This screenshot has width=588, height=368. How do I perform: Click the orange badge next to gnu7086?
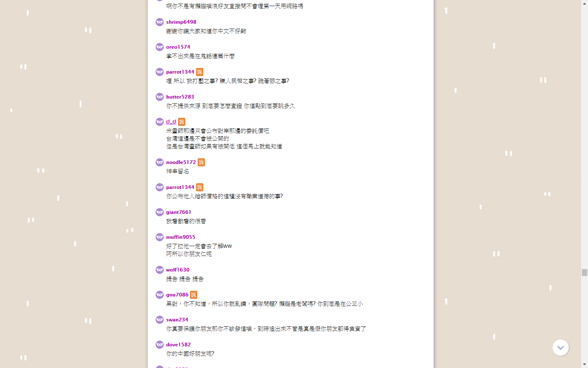coord(194,295)
